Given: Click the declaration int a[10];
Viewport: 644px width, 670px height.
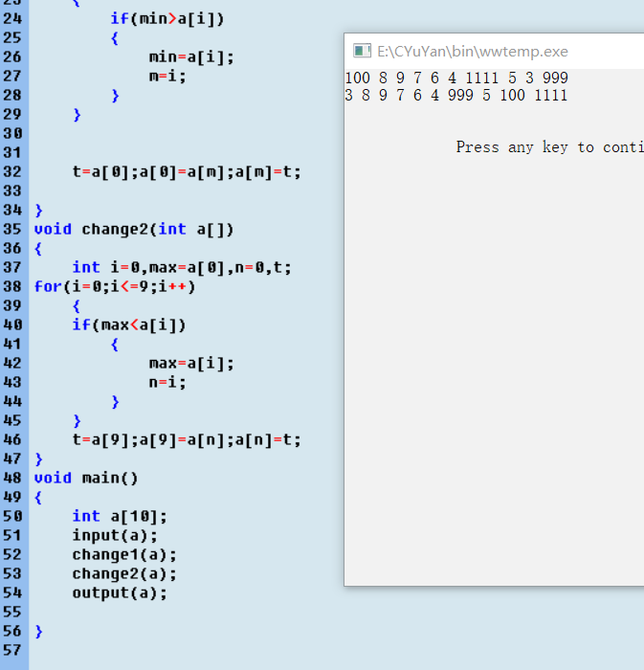Looking at the screenshot, I should click(x=120, y=517).
